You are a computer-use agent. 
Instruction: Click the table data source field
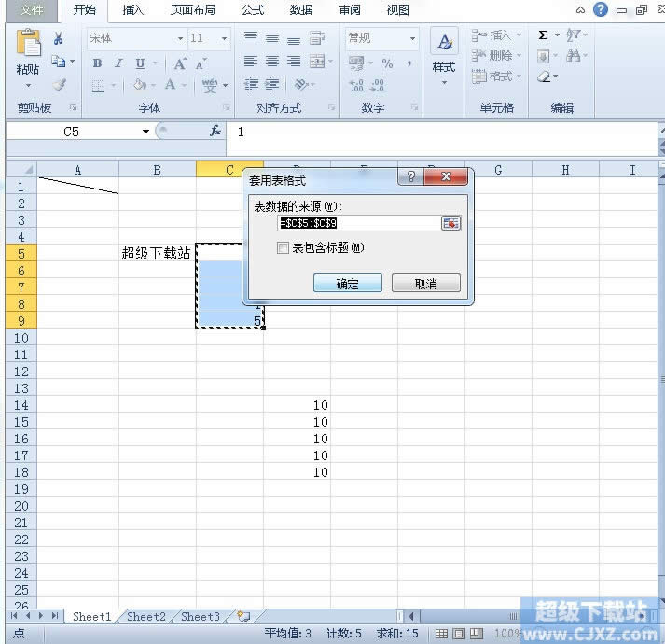tap(359, 223)
